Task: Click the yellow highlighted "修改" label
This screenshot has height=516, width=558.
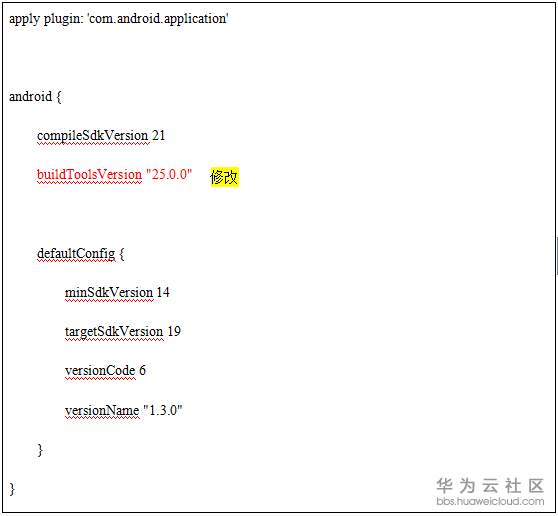Action: (x=224, y=177)
